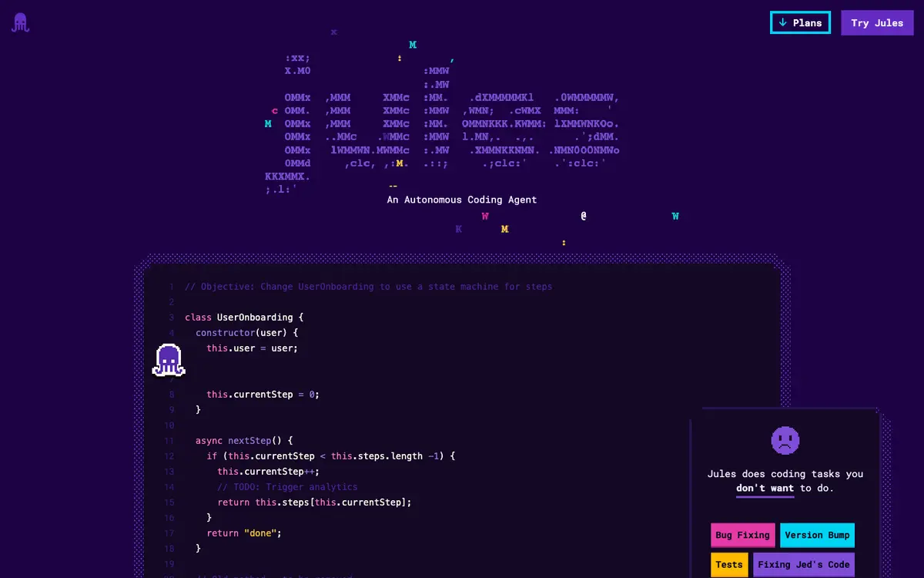The width and height of the screenshot is (924, 578).
Task: Click the Jules octopus logo in header
Action: (x=20, y=23)
